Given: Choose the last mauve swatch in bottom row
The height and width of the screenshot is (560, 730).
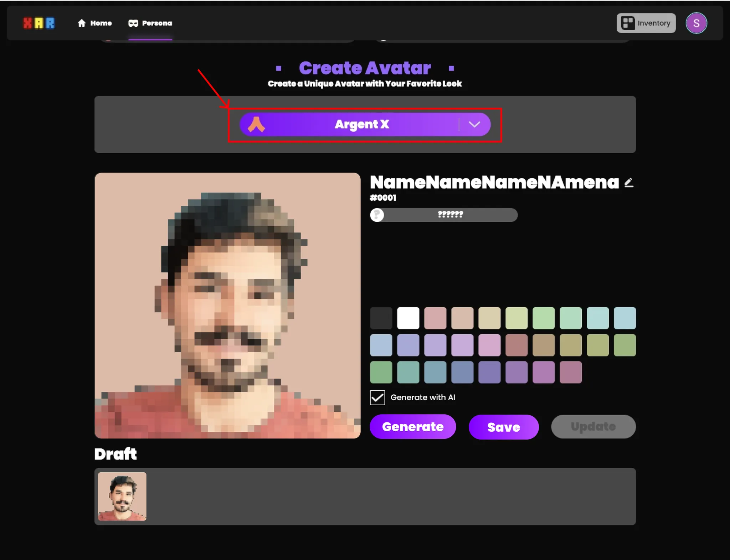Looking at the screenshot, I should click(x=570, y=372).
